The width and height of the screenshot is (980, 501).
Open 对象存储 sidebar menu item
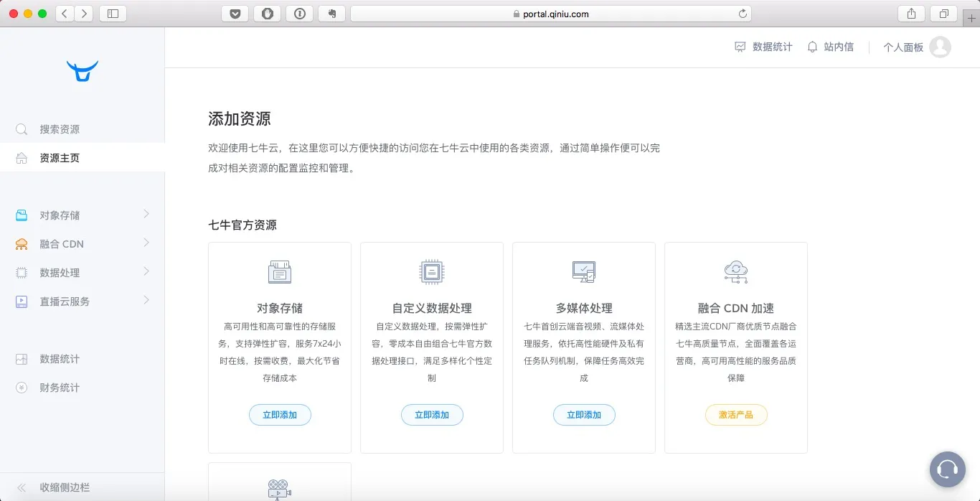83,215
